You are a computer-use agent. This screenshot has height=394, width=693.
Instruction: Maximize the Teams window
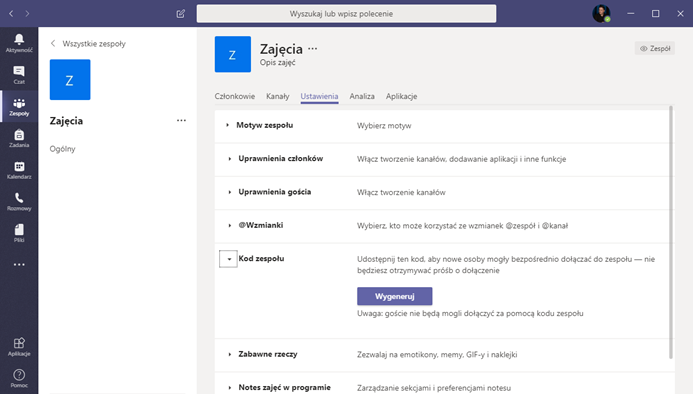(x=655, y=14)
